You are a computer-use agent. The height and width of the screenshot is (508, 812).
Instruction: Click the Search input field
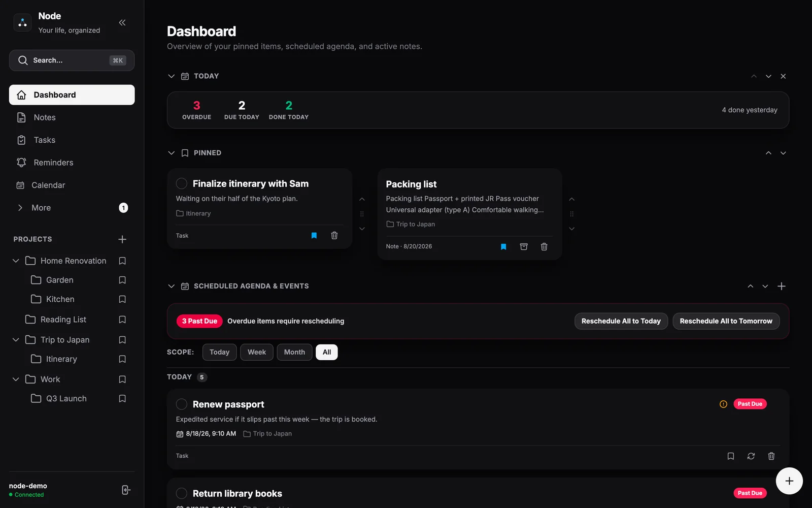[x=72, y=60]
